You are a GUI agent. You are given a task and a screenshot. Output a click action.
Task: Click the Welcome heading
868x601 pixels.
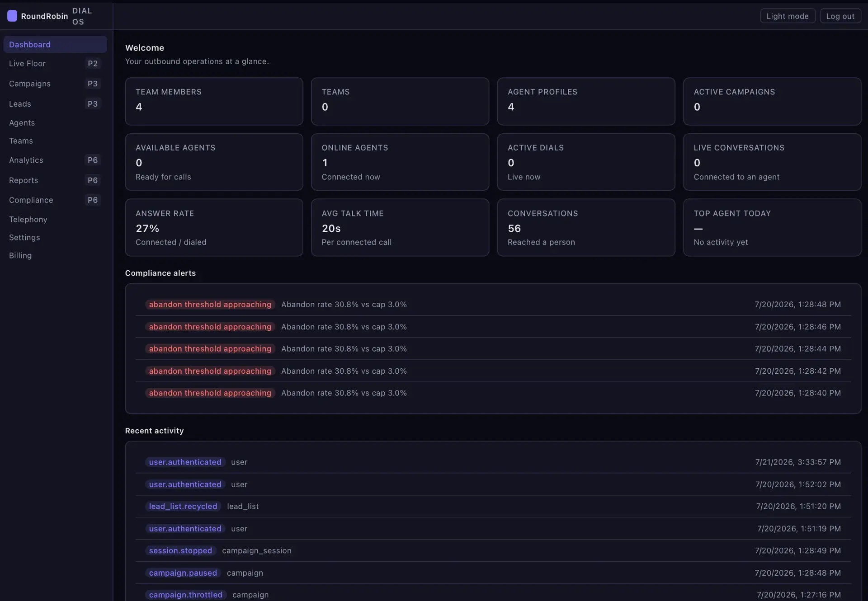click(x=145, y=47)
